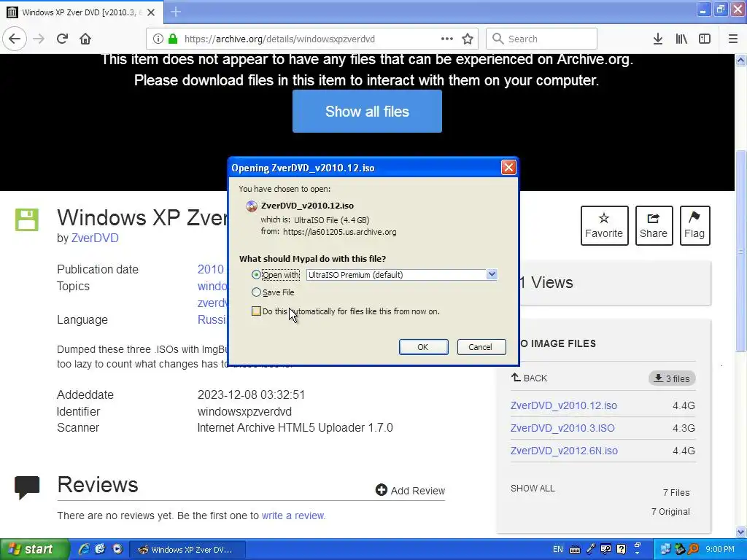Select the Save File radio button
Screen dimensions: 747x560
[256, 292]
